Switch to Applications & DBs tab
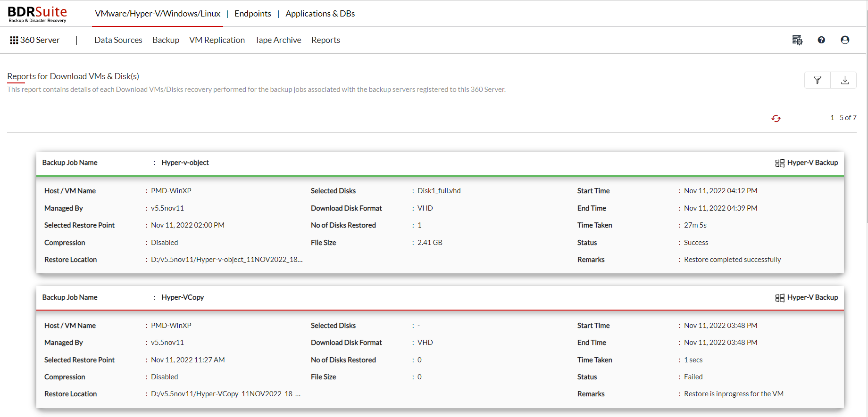The height and width of the screenshot is (417, 868). pyautogui.click(x=320, y=14)
